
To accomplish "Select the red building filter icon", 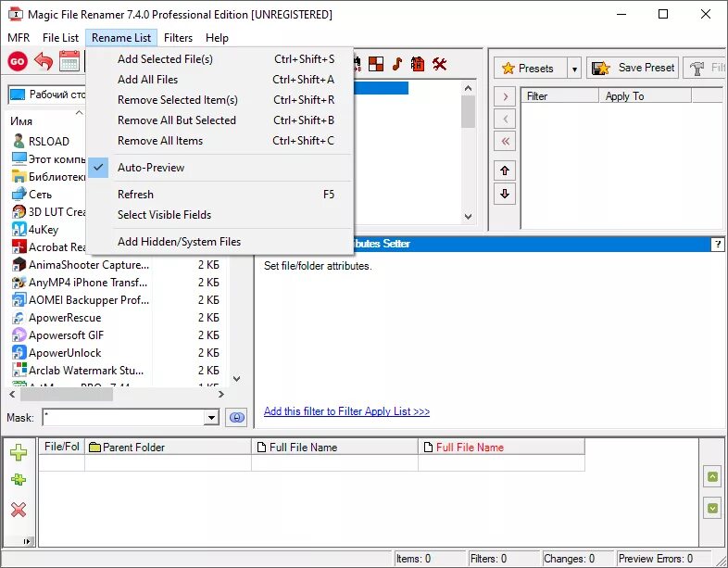I will pyautogui.click(x=418, y=64).
